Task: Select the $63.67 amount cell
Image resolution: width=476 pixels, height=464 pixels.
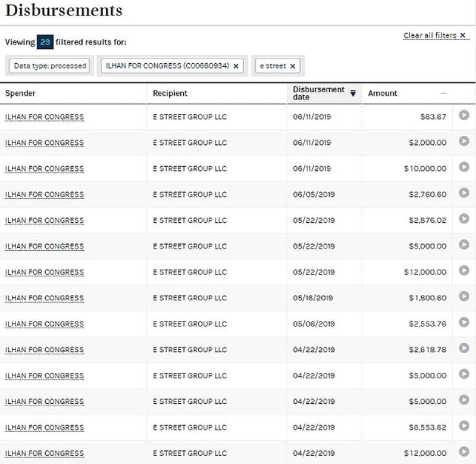Action: click(433, 117)
